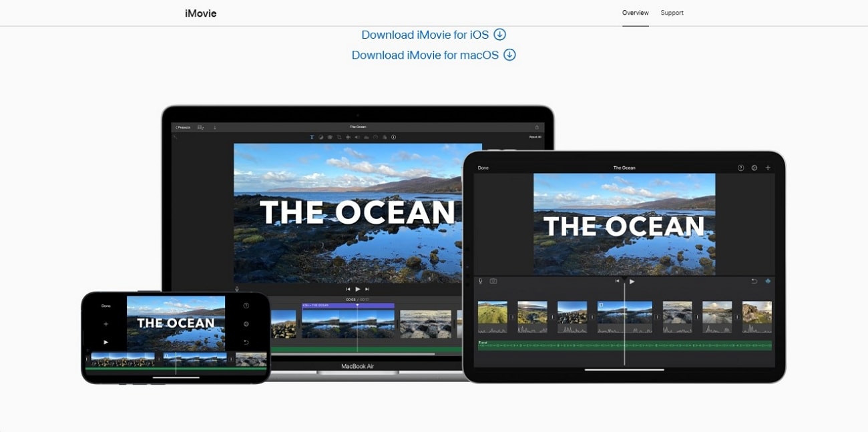Tap Done on the iPad

483,168
